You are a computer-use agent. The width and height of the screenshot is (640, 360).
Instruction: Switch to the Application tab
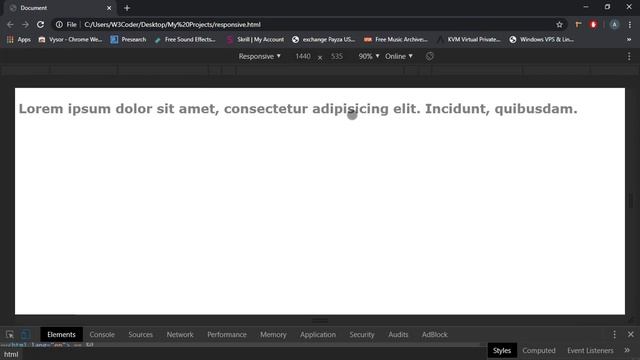point(318,334)
